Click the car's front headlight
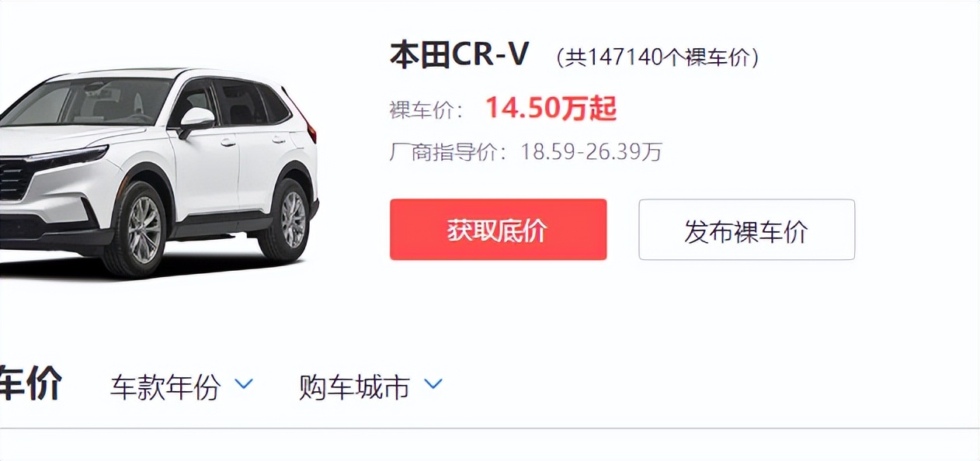Screen dimensions: 980x461 click(66, 158)
